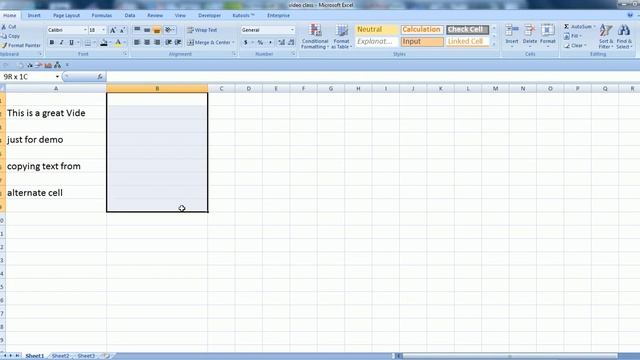Open the Font Color dropdown arrow
640x360 pixels.
124,42
